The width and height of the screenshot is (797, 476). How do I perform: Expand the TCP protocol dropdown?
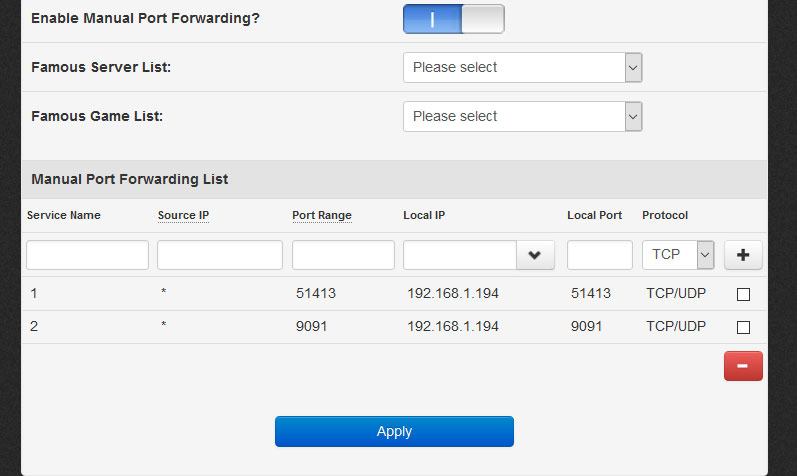pos(678,255)
